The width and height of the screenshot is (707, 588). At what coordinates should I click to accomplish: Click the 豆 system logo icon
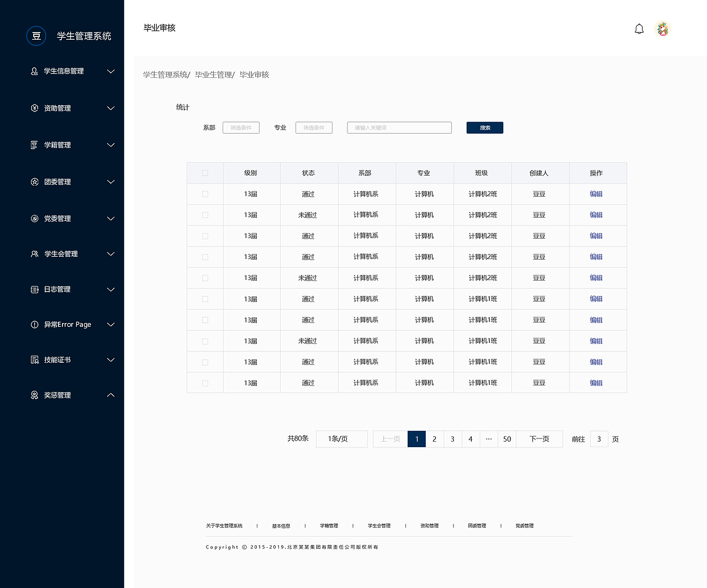point(36,36)
